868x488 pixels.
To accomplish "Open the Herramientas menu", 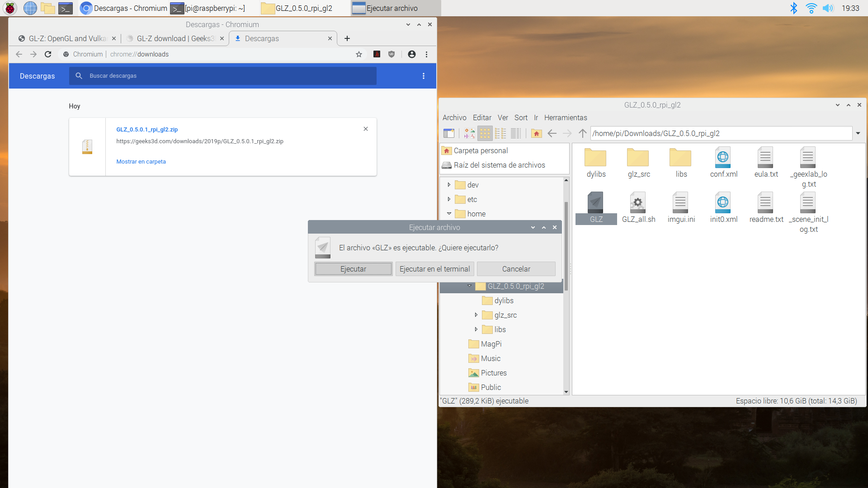I will (565, 117).
